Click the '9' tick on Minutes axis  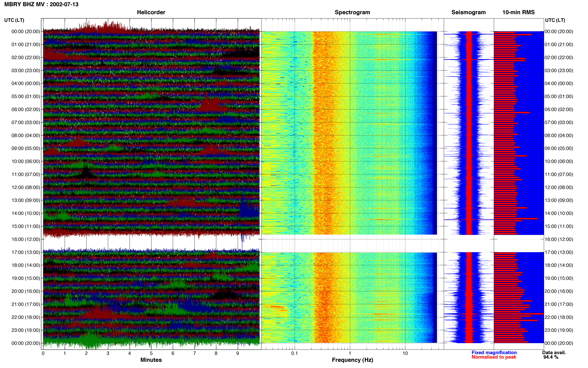238,353
